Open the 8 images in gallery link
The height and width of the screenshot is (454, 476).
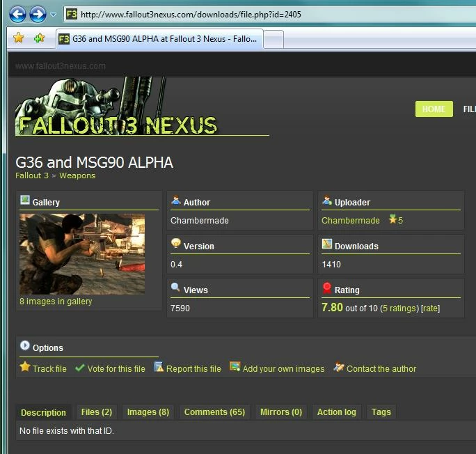click(x=56, y=302)
